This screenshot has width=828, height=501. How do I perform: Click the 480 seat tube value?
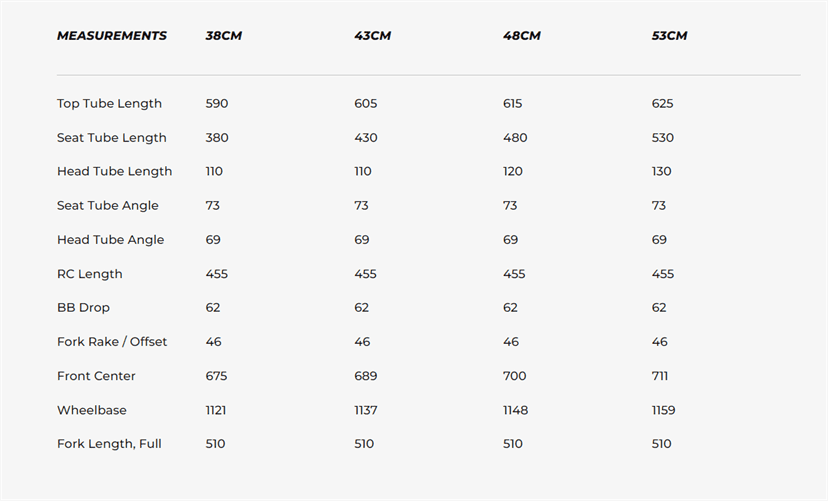[515, 138]
